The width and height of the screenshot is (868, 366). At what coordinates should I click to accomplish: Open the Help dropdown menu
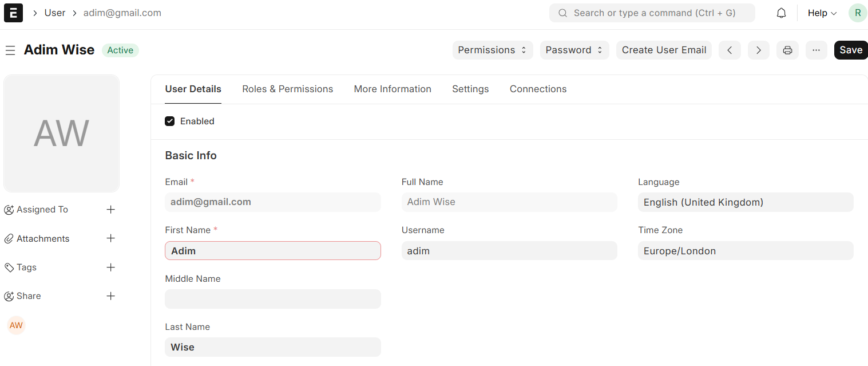pyautogui.click(x=822, y=13)
